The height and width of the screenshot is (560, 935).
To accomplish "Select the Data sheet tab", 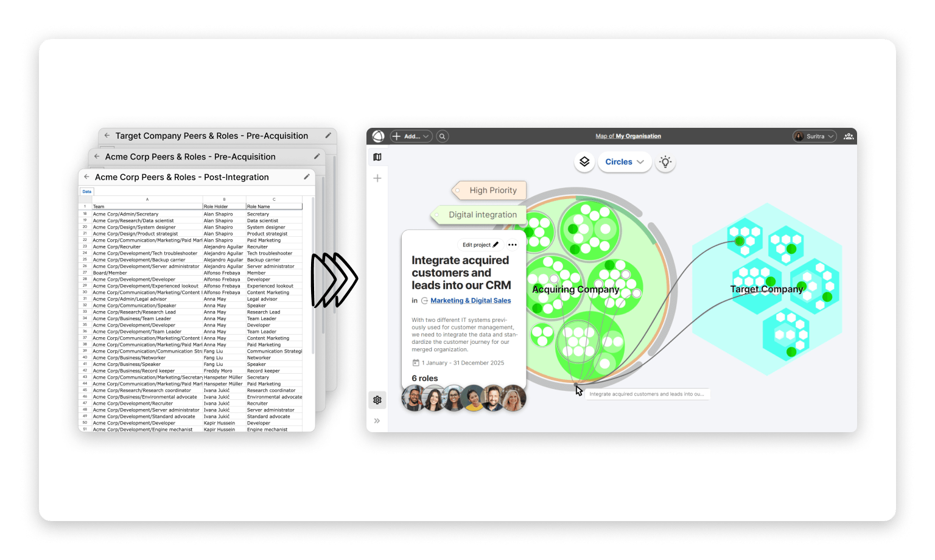I will [x=87, y=192].
